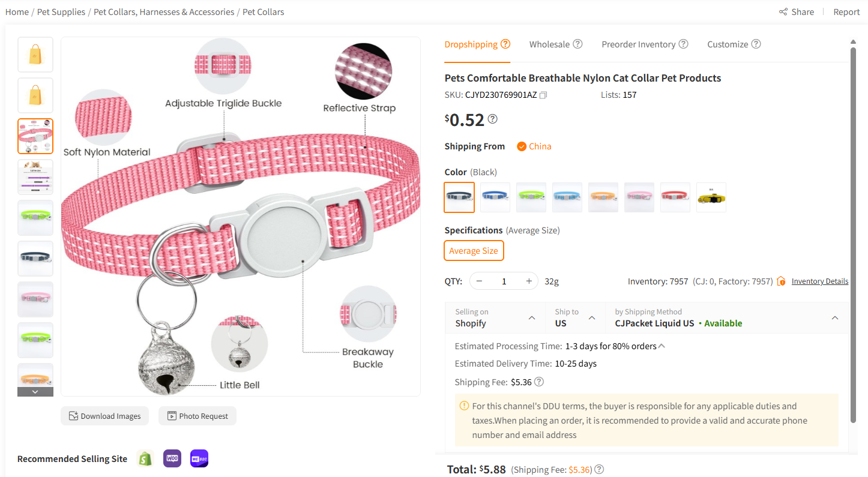
Task: Click the orange bag icon beside Inventory Details
Action: point(780,281)
